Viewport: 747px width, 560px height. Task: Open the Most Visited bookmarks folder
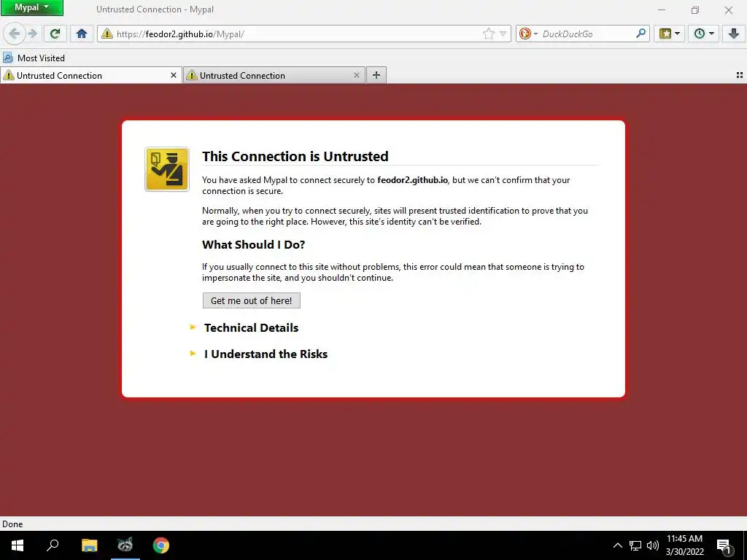[x=34, y=58]
